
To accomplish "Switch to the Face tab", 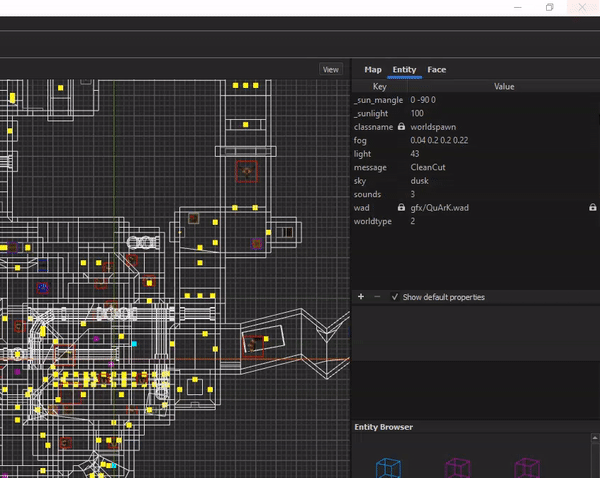I will [437, 70].
